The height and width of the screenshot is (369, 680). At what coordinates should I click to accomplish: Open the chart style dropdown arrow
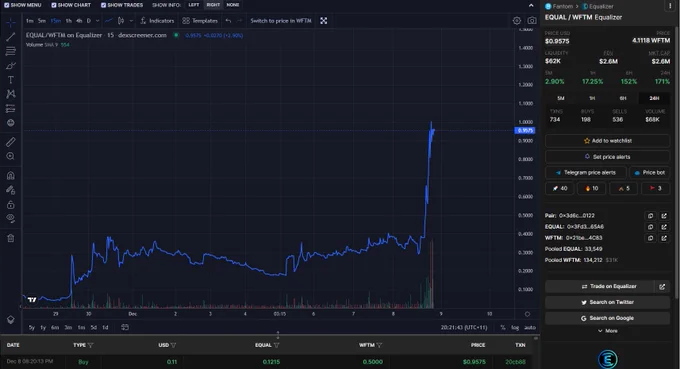click(131, 21)
